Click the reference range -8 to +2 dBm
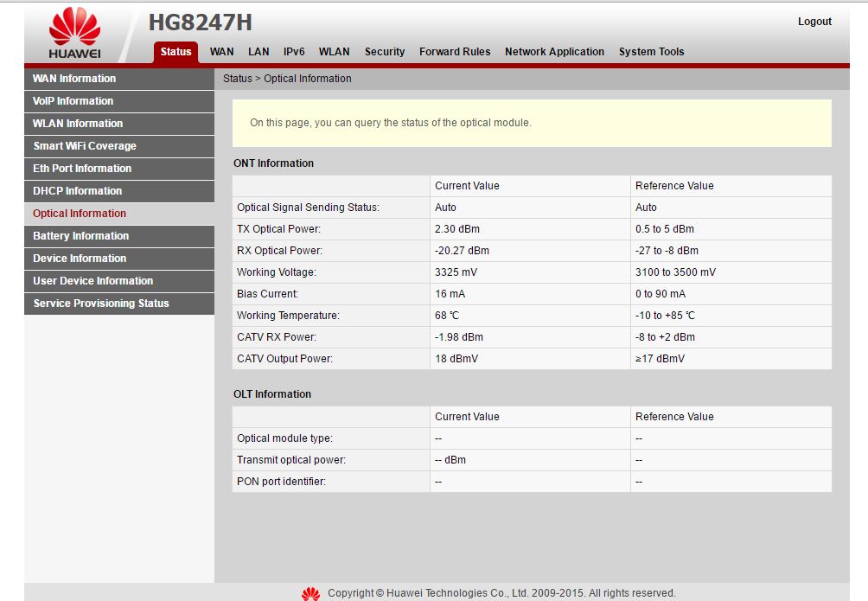Screen dimensions: 868x601 pyautogui.click(x=665, y=337)
